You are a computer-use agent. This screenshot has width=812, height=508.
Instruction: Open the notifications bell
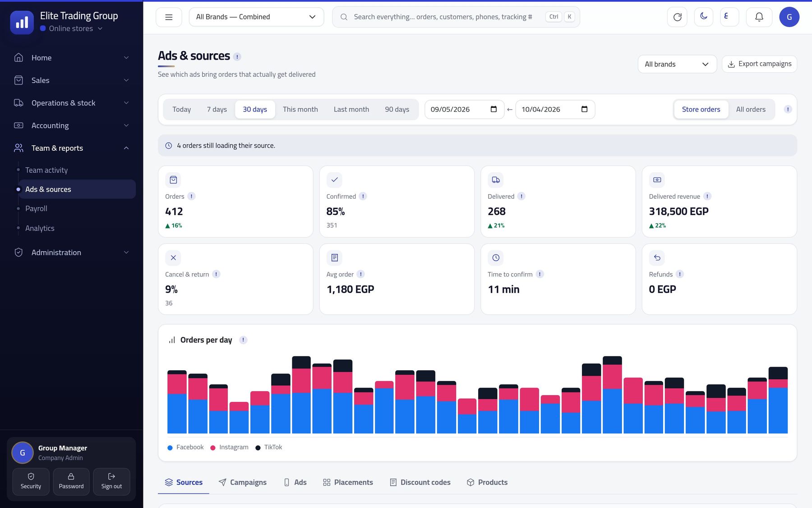[759, 17]
